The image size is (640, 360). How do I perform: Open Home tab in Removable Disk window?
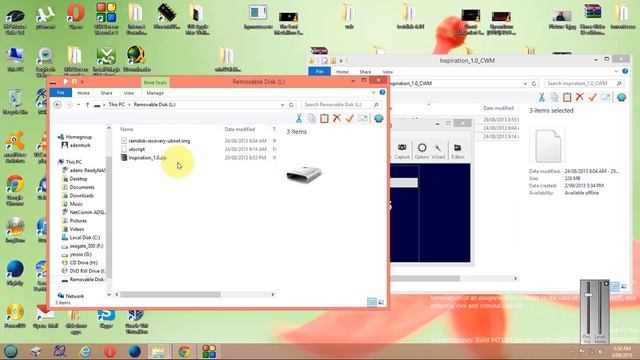click(83, 93)
